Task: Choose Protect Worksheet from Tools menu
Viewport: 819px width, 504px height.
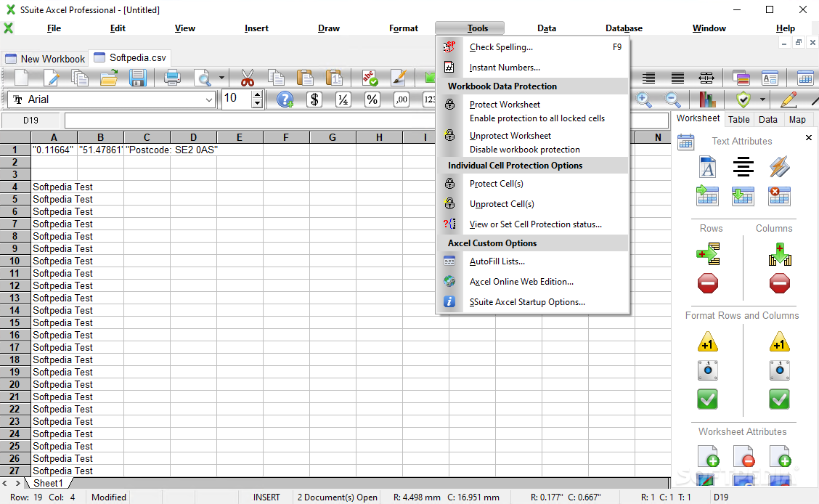Action: (x=533, y=111)
